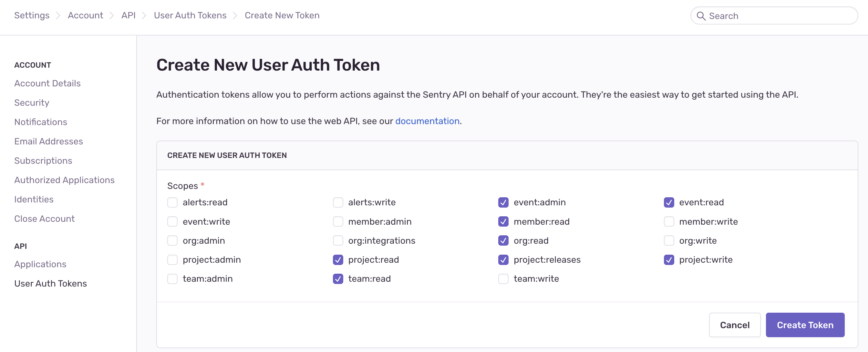Open Notifications settings page
868x352 pixels.
point(41,122)
